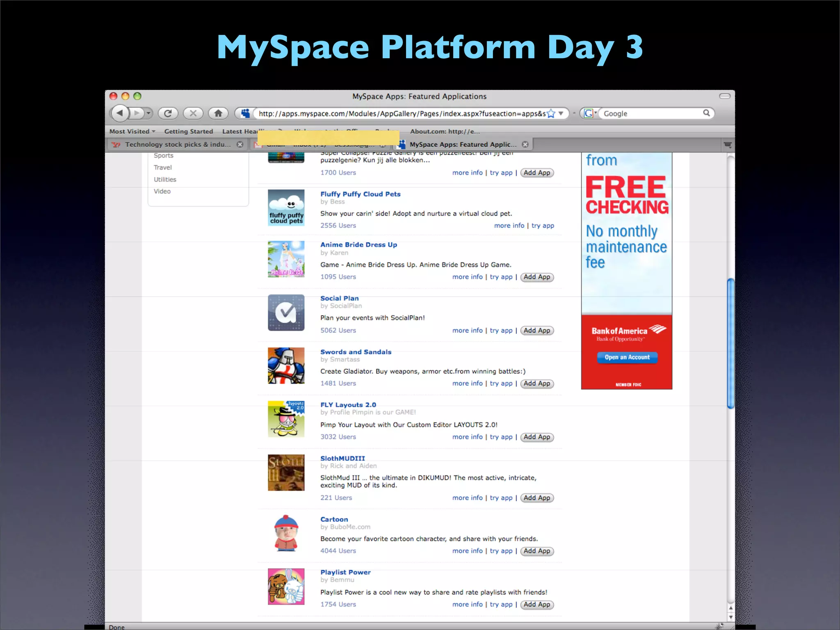The width and height of the screenshot is (840, 630).
Task: Click the search magnifier icon
Action: (706, 113)
